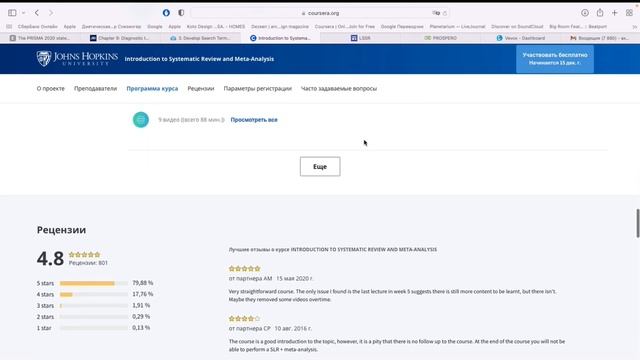This screenshot has width=640, height=360.
Task: Open the Big Room Beatport bookmark
Action: (578, 27)
